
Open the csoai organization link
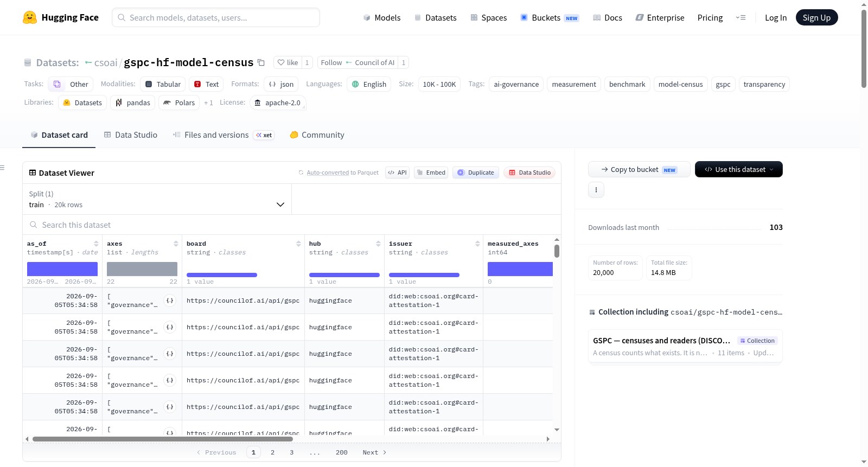[x=105, y=62]
